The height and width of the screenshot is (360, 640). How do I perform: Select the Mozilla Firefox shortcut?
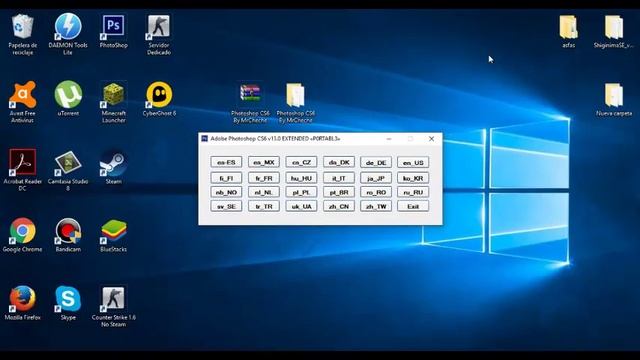[22, 303]
